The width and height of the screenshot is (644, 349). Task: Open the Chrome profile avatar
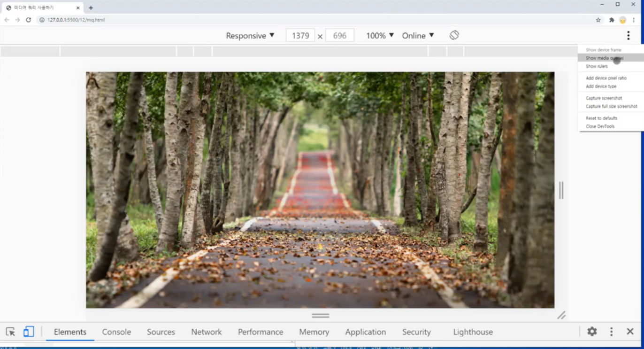click(x=623, y=20)
